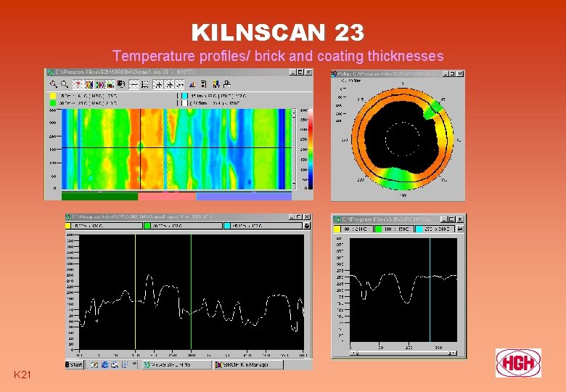Viewport: 566px width, 392px height.
Task: Click the zoom-in magnifier in the thermal map toolbar
Action: point(54,84)
